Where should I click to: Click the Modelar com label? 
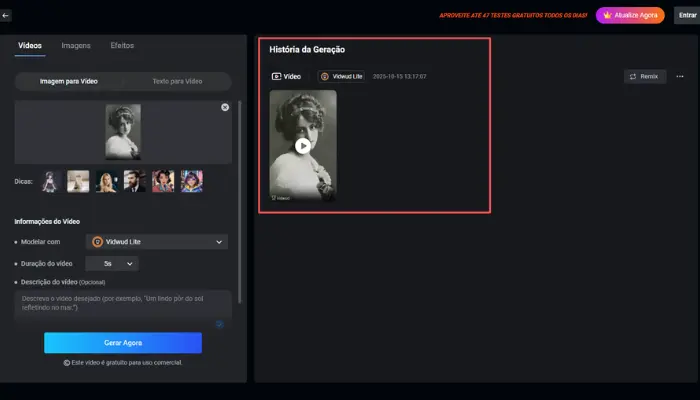pos(40,242)
